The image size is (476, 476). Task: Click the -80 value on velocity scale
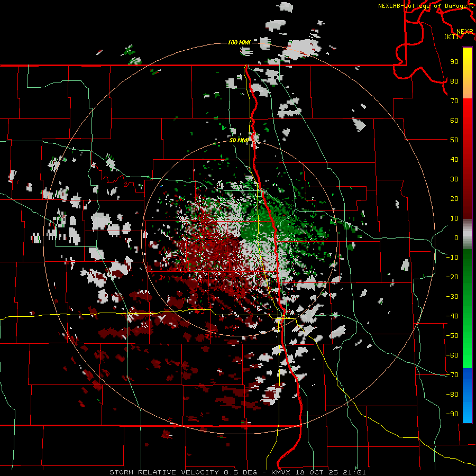tap(452, 395)
